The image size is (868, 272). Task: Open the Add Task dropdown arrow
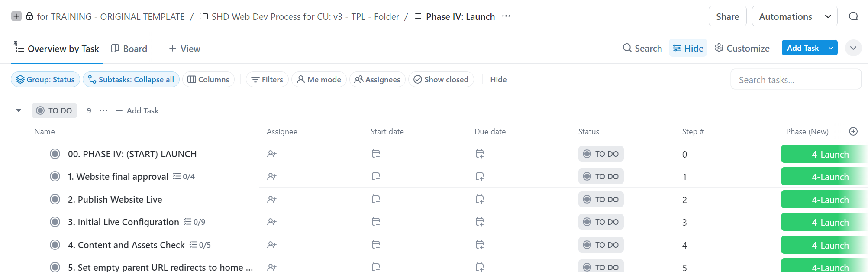pyautogui.click(x=831, y=48)
